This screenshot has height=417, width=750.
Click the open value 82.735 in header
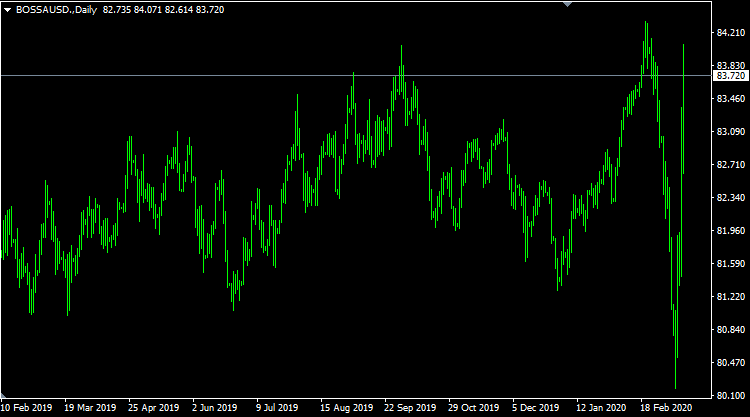(x=117, y=10)
